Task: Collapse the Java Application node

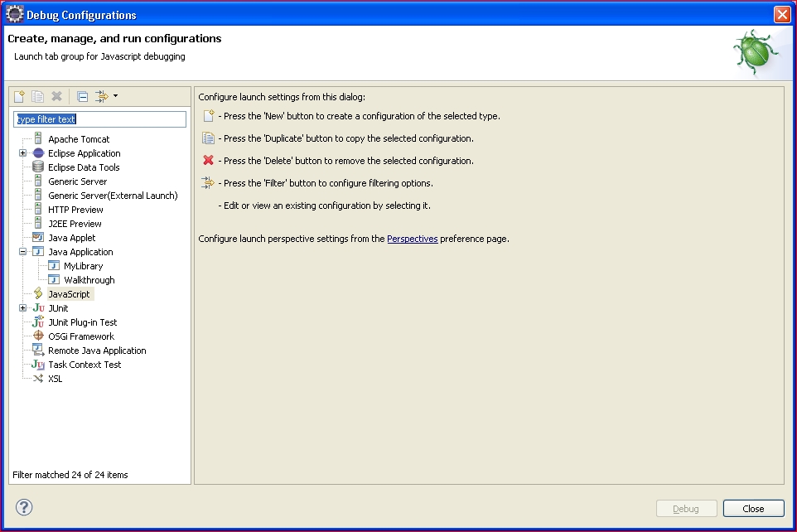Action: pos(22,252)
